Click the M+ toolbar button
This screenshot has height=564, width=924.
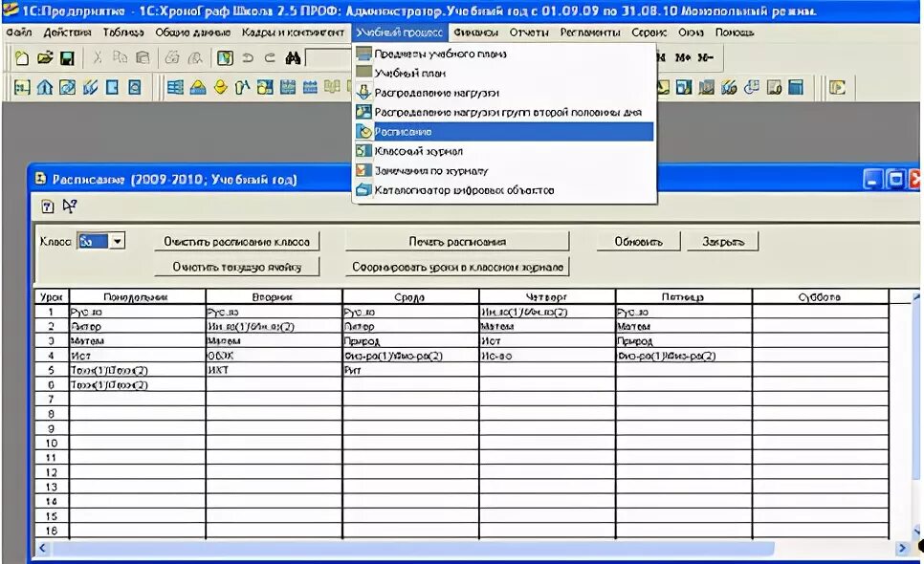point(682,57)
